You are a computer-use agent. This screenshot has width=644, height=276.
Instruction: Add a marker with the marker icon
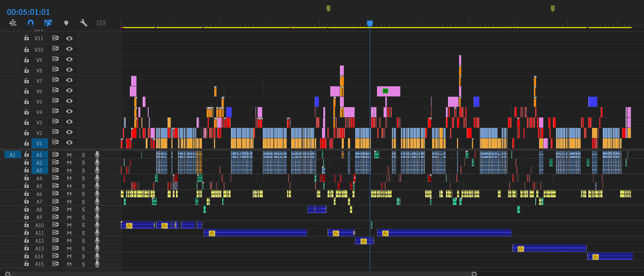pos(66,23)
